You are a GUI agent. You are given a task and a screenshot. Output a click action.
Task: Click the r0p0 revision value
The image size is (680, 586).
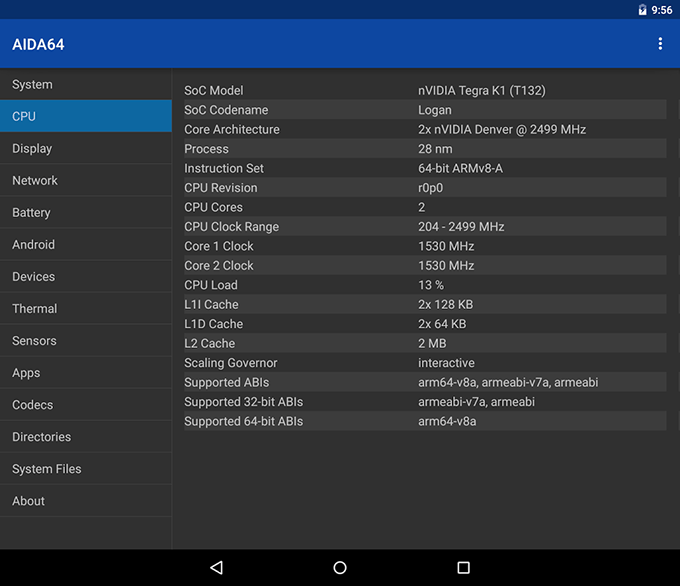tap(430, 188)
